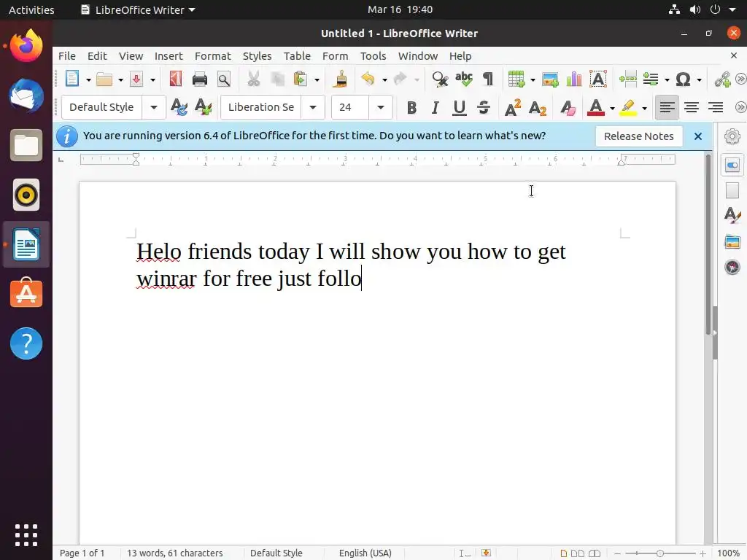The height and width of the screenshot is (560, 747).
Task: Click the Update Selected Style icon
Action: click(x=179, y=107)
